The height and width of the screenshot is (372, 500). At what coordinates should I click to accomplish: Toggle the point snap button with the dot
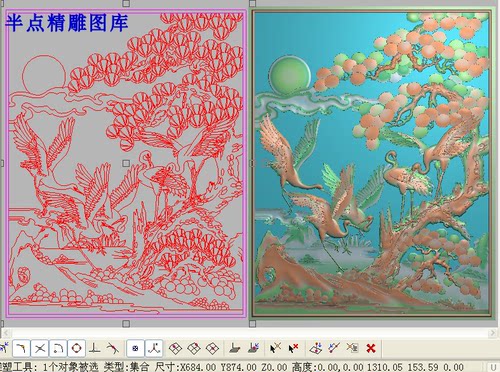pos(135,349)
